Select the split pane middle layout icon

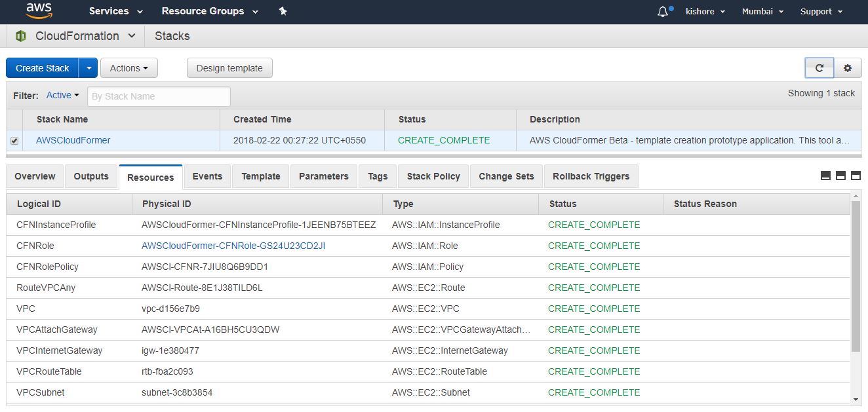[x=840, y=176]
